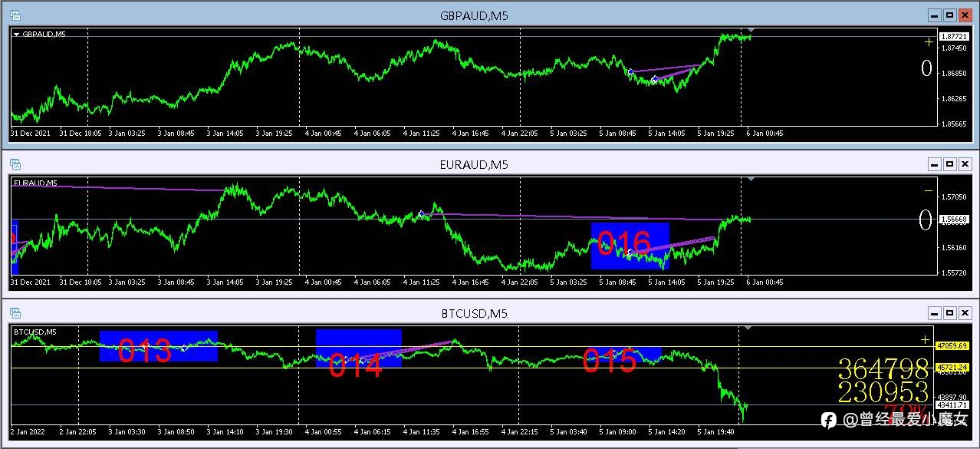This screenshot has width=980, height=449.
Task: Click the white 0 indicator in GBPAUD chart
Action: tap(926, 69)
